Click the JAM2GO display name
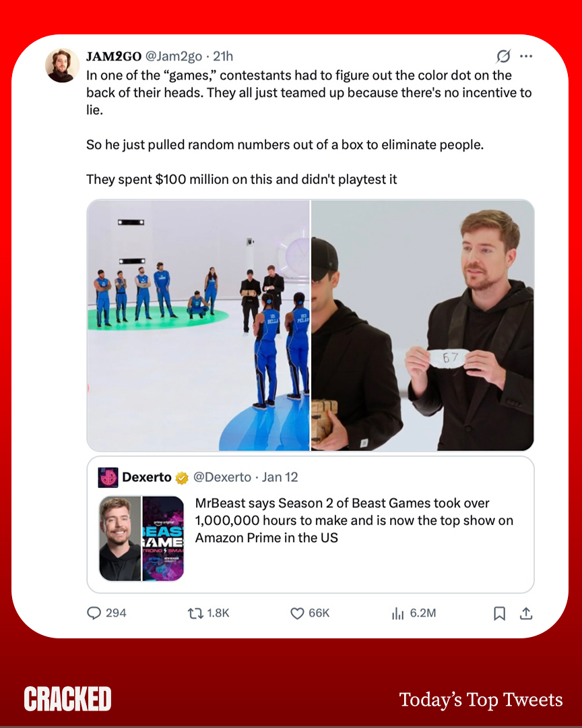This screenshot has width=582, height=728. 114,56
